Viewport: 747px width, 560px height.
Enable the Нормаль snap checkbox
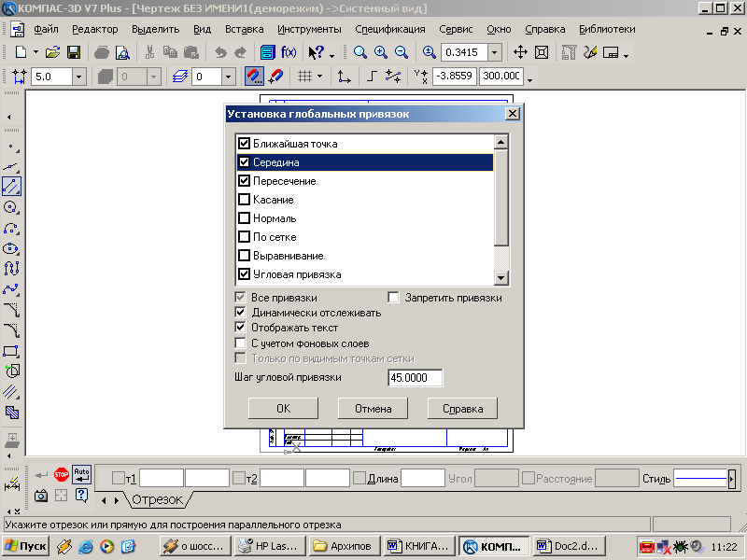(244, 218)
